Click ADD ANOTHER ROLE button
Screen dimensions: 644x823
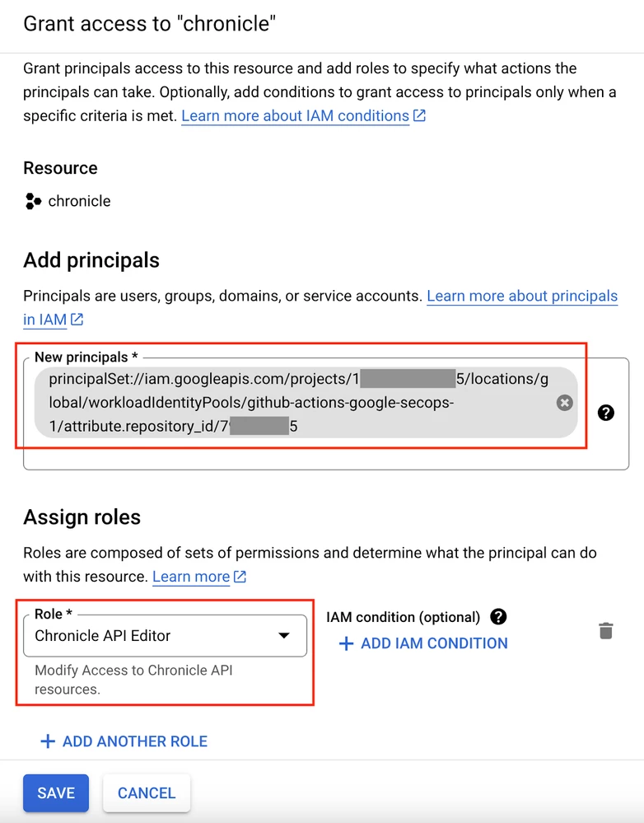[x=124, y=741]
